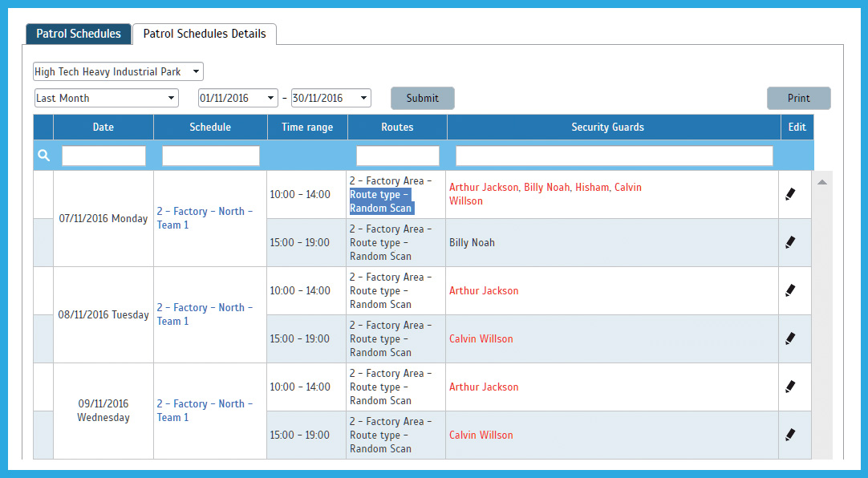Open the end date 30/11/2016 picker

pyautogui.click(x=331, y=98)
